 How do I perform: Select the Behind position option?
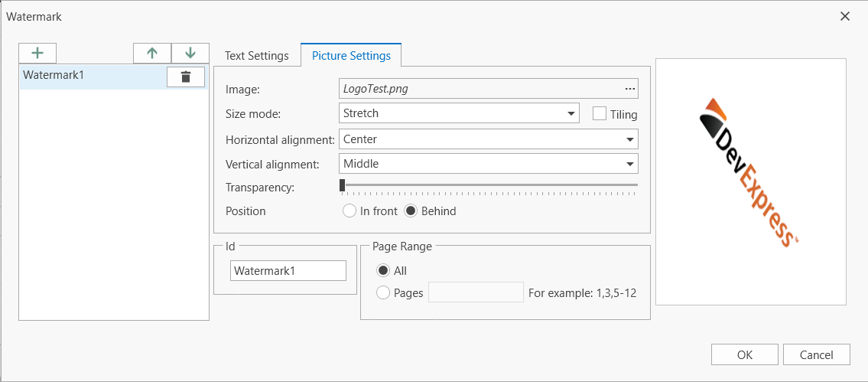coord(410,211)
